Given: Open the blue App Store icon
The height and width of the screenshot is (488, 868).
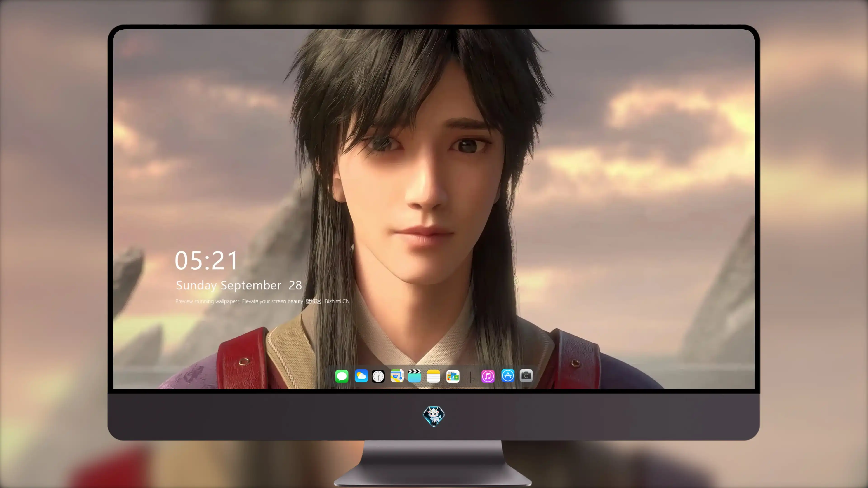Looking at the screenshot, I should [508, 375].
